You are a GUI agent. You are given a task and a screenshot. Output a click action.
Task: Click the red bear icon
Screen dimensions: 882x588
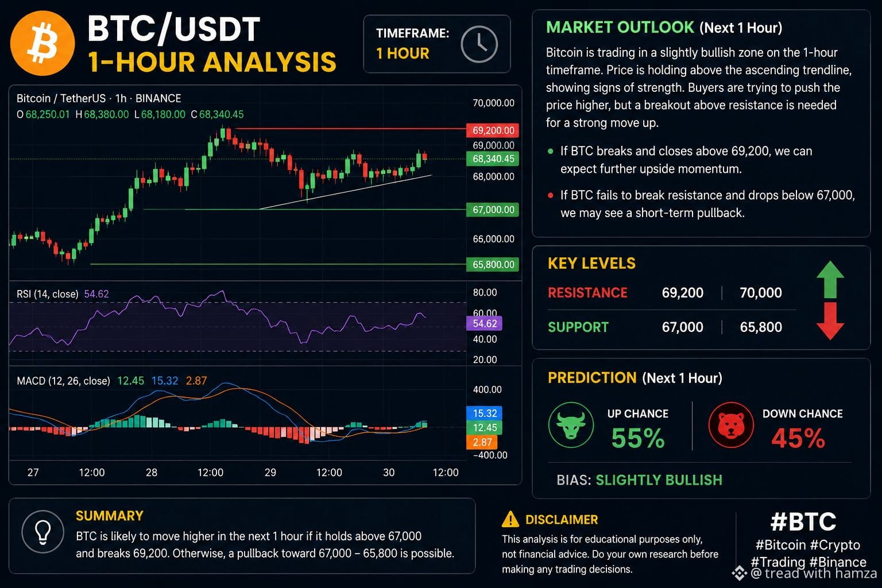[x=730, y=425]
